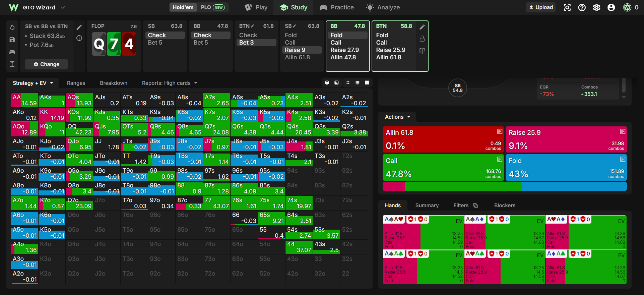Screen dimensions: 644x295
Task: Select the compact matrix layout icon
Action: click(348, 83)
